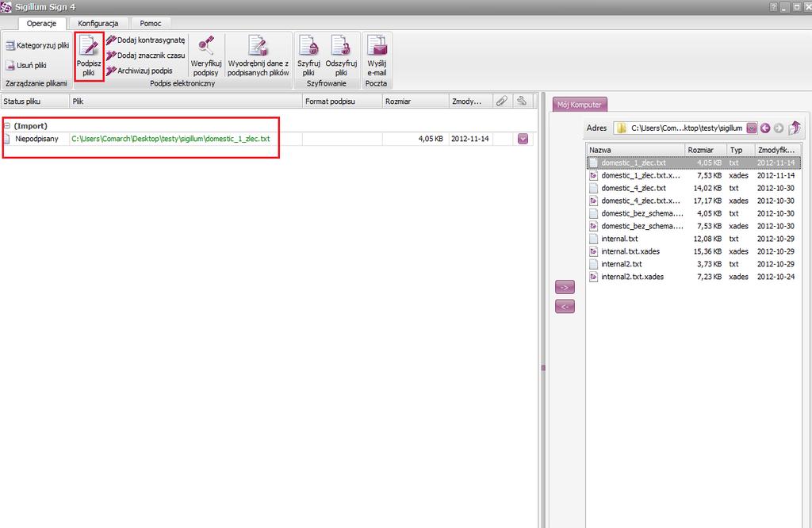Screen dimensions: 812x528
Task: Click Kategoryzuj pliki in the ribbon
Action: pyautogui.click(x=37, y=45)
